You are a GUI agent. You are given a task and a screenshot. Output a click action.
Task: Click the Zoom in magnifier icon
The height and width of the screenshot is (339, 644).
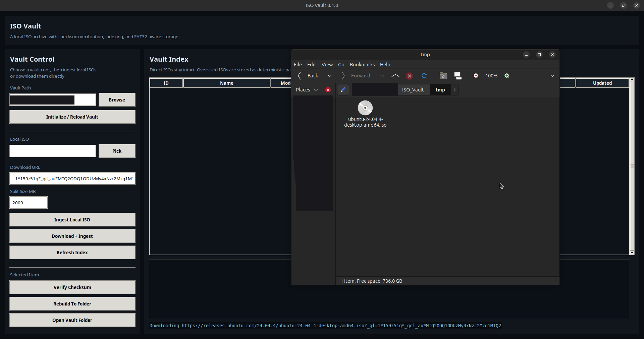[507, 76]
